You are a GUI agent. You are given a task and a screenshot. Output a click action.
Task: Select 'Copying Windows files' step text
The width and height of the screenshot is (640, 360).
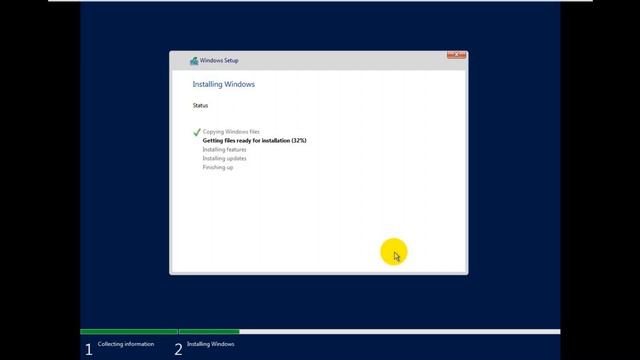231,132
